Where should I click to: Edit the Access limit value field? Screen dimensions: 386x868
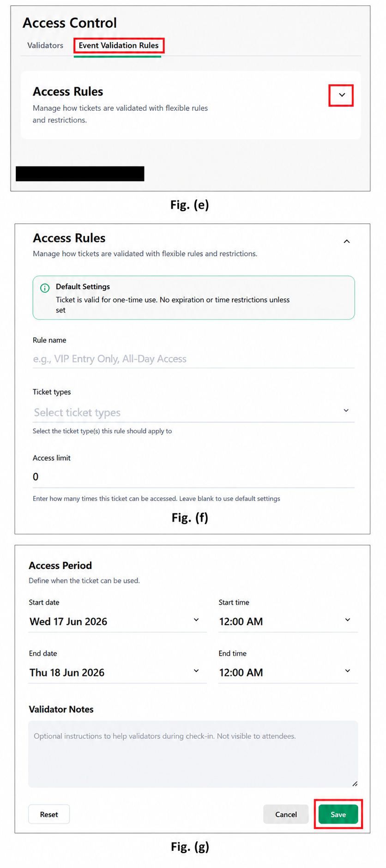[x=193, y=477]
